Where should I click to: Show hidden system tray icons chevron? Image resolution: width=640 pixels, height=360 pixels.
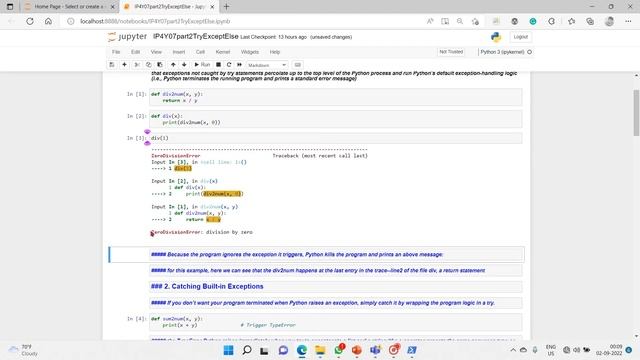(x=513, y=350)
